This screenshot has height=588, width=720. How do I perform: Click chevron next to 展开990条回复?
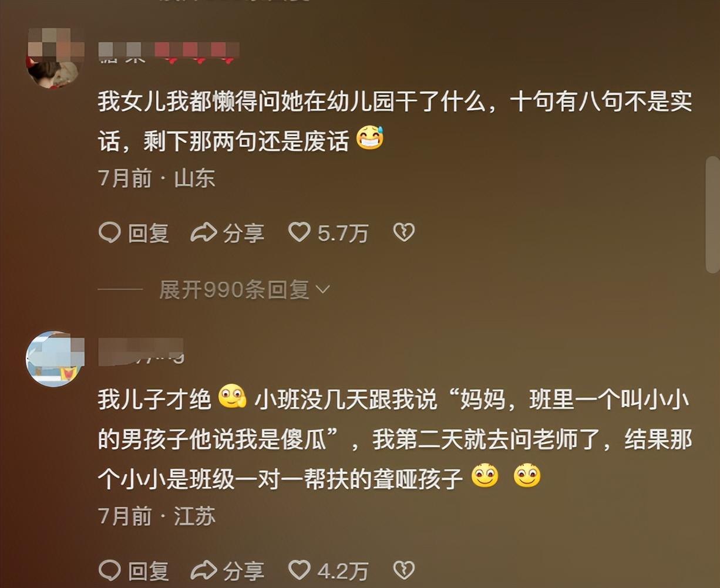(323, 289)
